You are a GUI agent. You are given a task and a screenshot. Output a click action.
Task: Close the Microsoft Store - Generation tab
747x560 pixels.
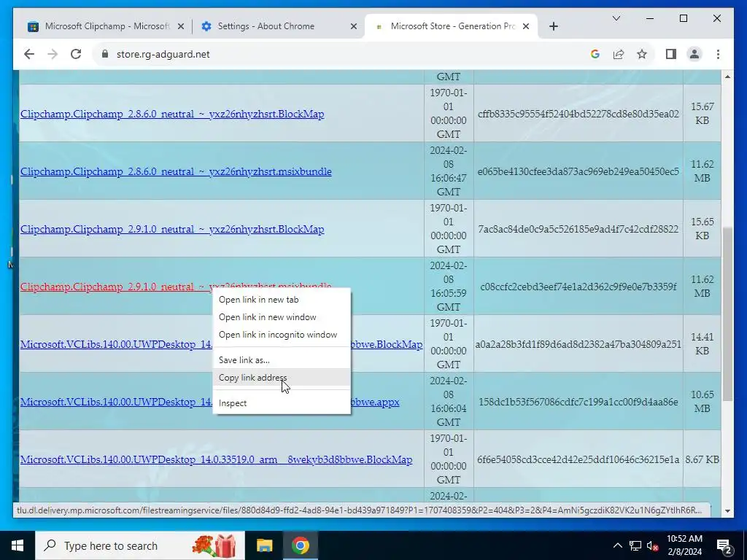click(526, 27)
